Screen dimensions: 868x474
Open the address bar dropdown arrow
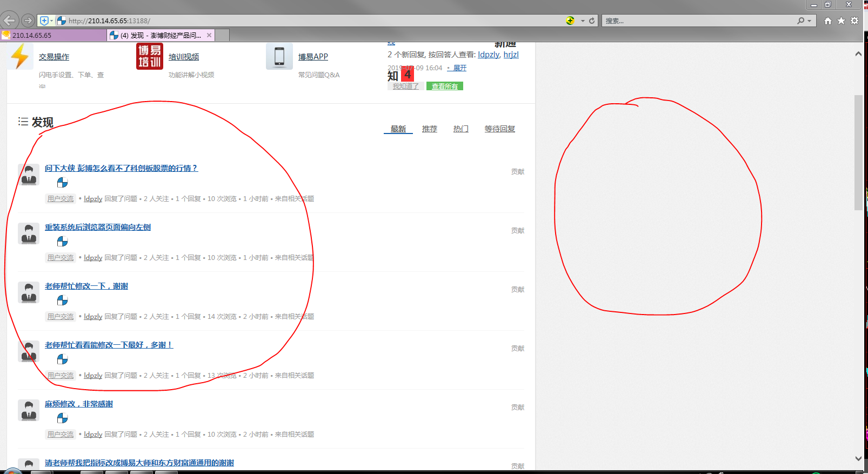tap(583, 21)
